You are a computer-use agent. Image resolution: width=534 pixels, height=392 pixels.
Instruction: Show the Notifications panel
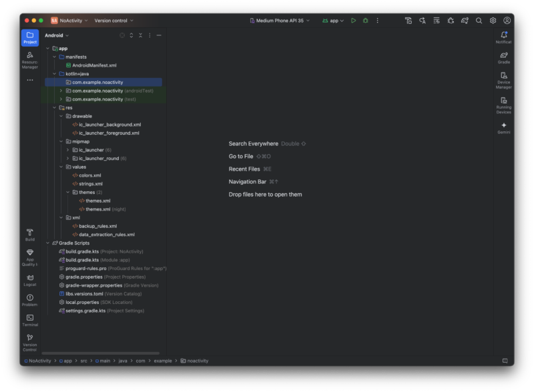503,37
